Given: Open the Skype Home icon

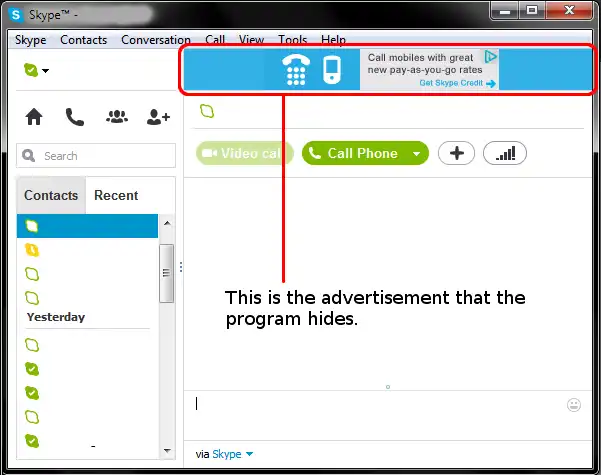Looking at the screenshot, I should [34, 117].
